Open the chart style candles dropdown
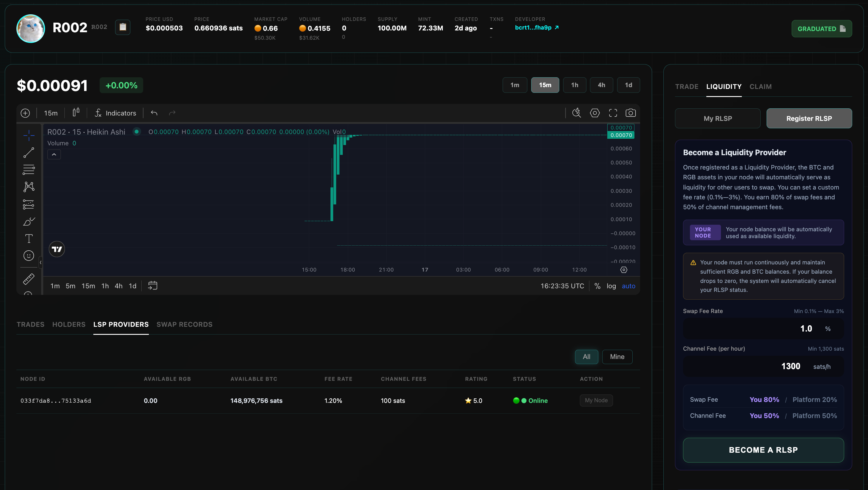The width and height of the screenshot is (868, 490). [76, 112]
